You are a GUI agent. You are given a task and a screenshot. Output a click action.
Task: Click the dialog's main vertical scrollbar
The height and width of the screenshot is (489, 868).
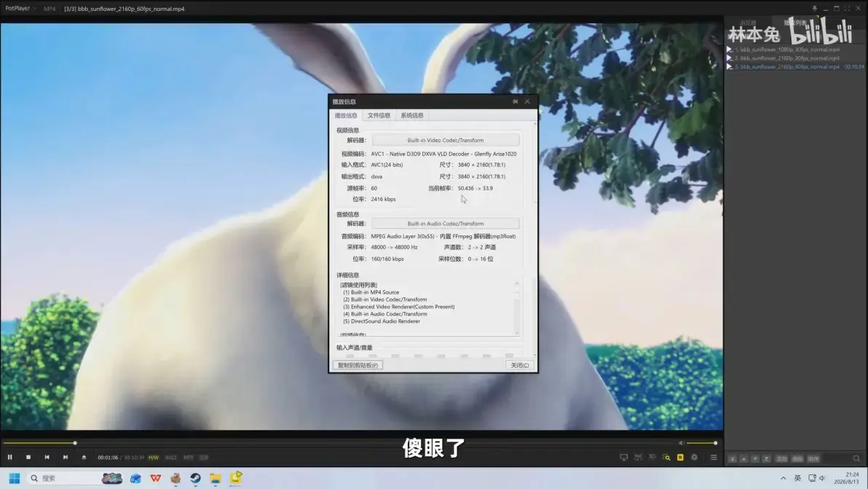(x=534, y=238)
